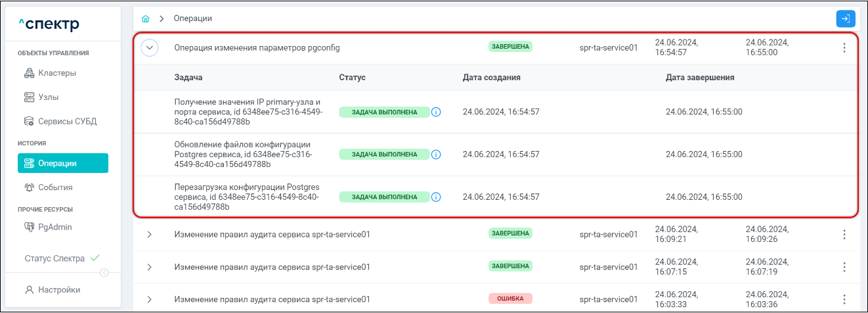The width and height of the screenshot is (868, 313).
Task: Click the home icon in the breadcrumb
Action: click(145, 18)
